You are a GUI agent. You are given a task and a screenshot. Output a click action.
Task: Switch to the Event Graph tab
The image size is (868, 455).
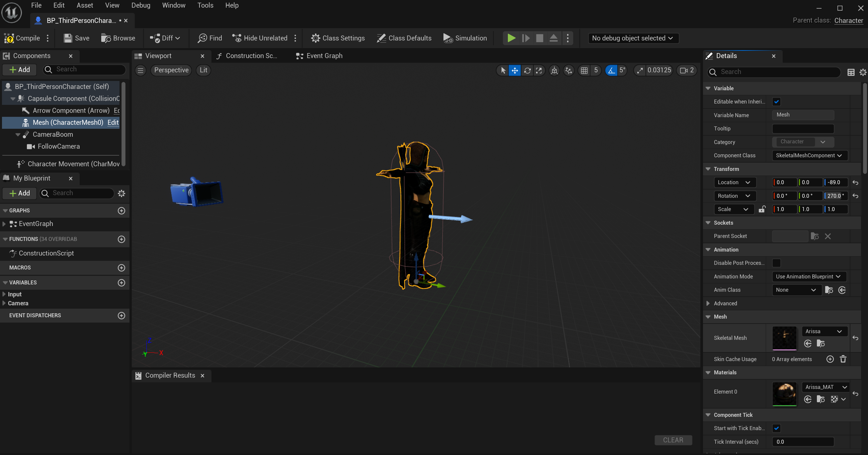(319, 56)
